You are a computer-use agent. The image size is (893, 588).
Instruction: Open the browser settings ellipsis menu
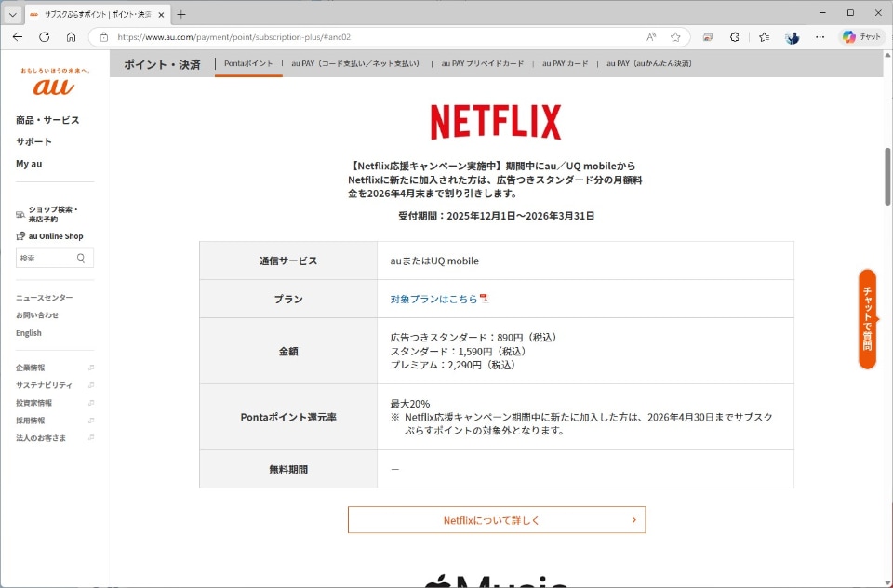(x=820, y=37)
